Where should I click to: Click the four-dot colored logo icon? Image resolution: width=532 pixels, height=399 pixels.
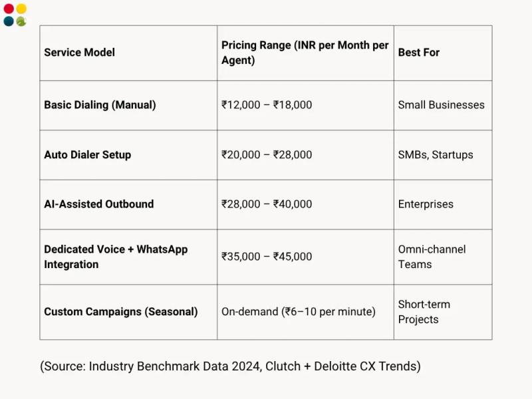pos(15,15)
